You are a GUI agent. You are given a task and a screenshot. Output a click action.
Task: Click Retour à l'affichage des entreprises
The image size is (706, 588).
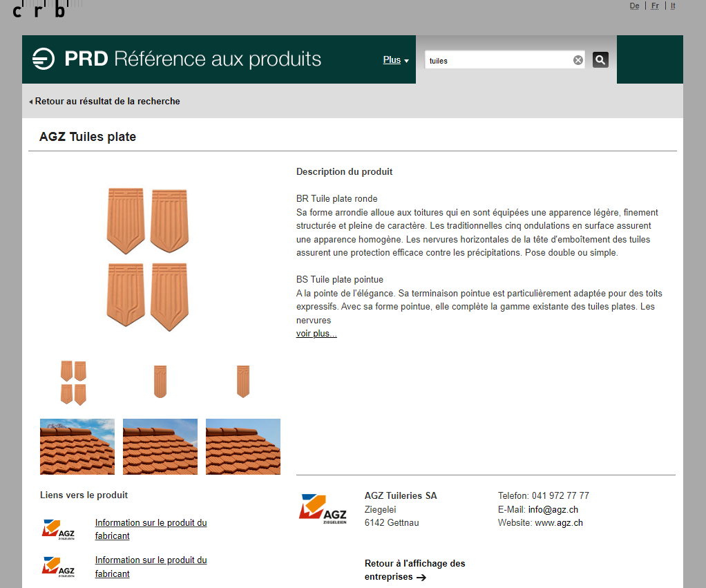[x=414, y=570]
